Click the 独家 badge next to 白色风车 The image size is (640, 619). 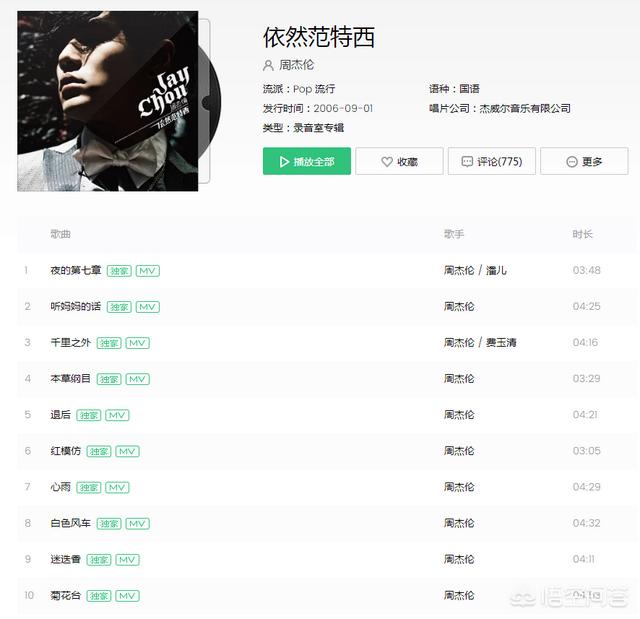pos(109,524)
